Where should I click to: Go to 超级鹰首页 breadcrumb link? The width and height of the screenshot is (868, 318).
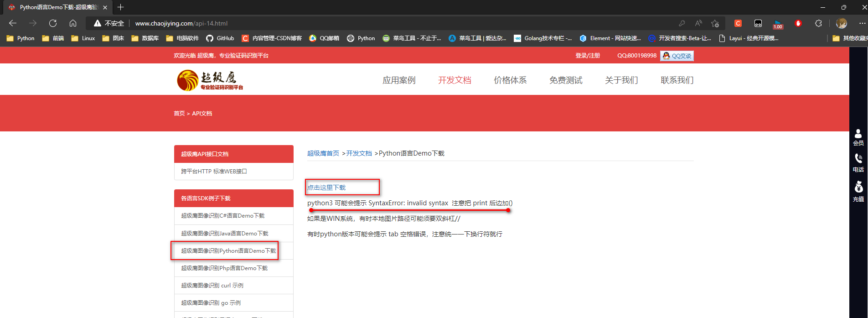point(323,153)
